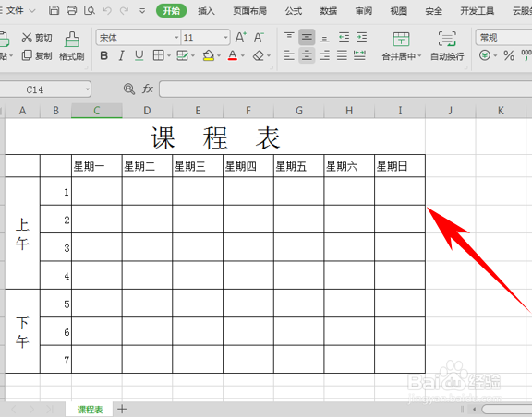The width and height of the screenshot is (532, 417).
Task: Toggle middle vertical alignment
Action: tap(307, 37)
